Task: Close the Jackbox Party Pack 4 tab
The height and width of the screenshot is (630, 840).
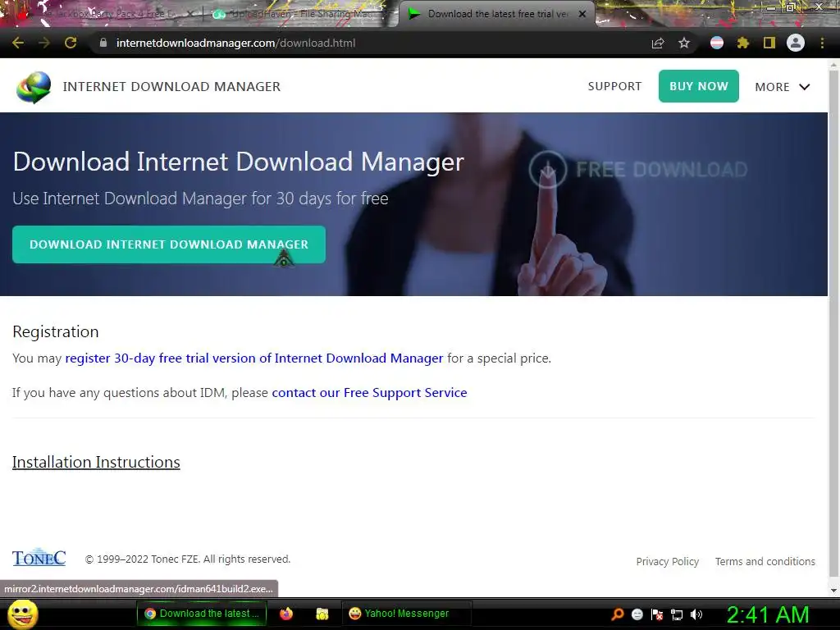Action: click(x=190, y=15)
